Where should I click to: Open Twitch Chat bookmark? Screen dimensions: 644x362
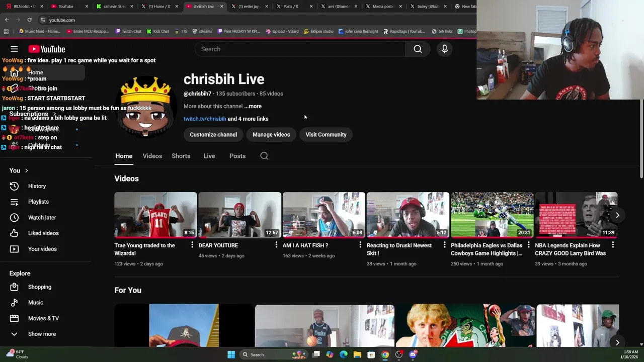tap(128, 31)
